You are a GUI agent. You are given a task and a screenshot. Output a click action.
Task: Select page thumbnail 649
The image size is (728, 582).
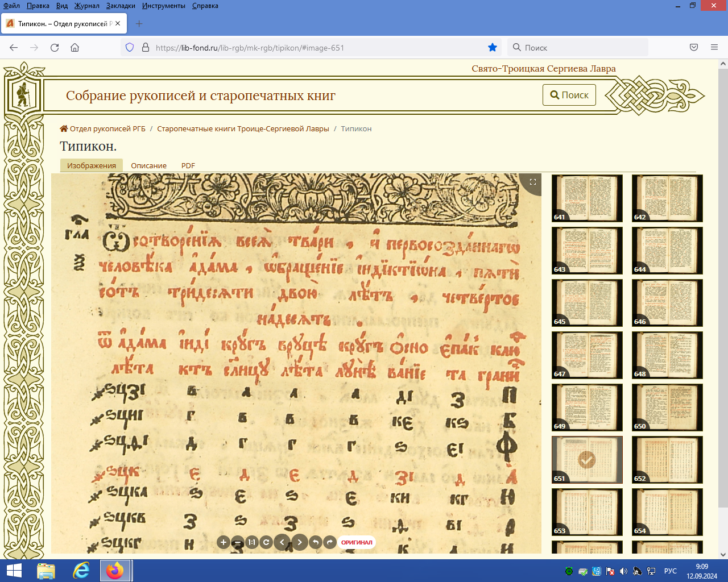[587, 408]
